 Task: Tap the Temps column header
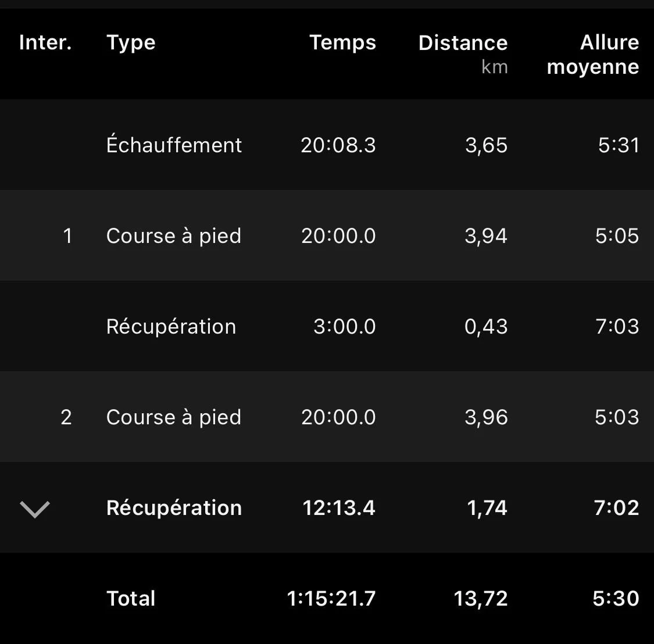coord(342,44)
